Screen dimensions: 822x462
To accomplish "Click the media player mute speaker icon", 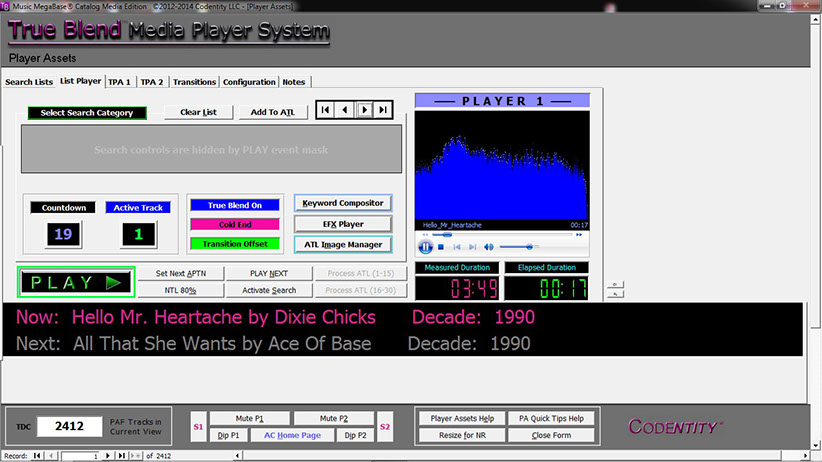I will tap(489, 246).
